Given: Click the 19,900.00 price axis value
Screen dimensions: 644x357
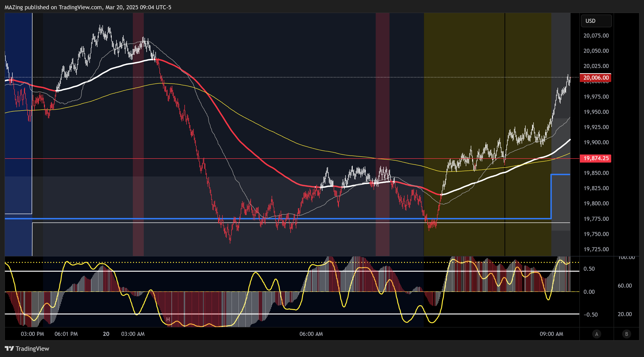Looking at the screenshot, I should coord(596,142).
